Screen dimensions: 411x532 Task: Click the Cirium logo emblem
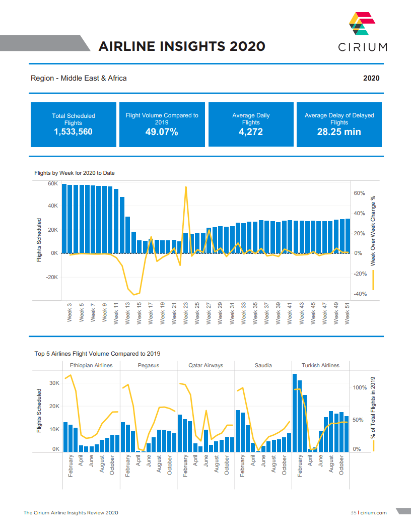pos(362,23)
